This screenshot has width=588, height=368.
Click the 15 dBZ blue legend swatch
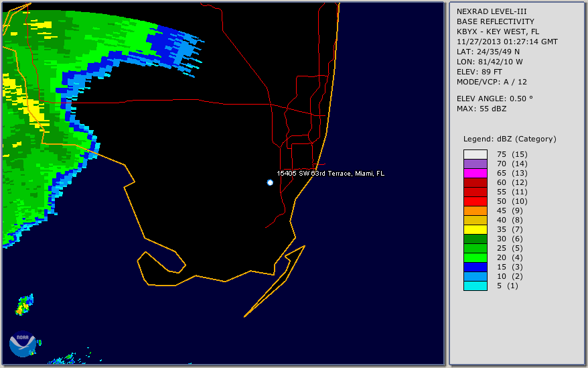[475, 267]
